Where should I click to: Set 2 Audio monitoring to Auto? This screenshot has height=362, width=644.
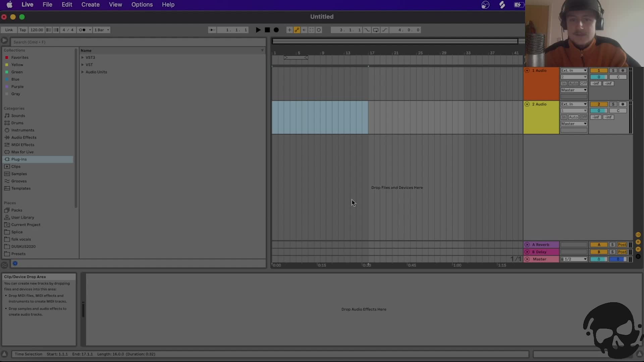click(573, 117)
